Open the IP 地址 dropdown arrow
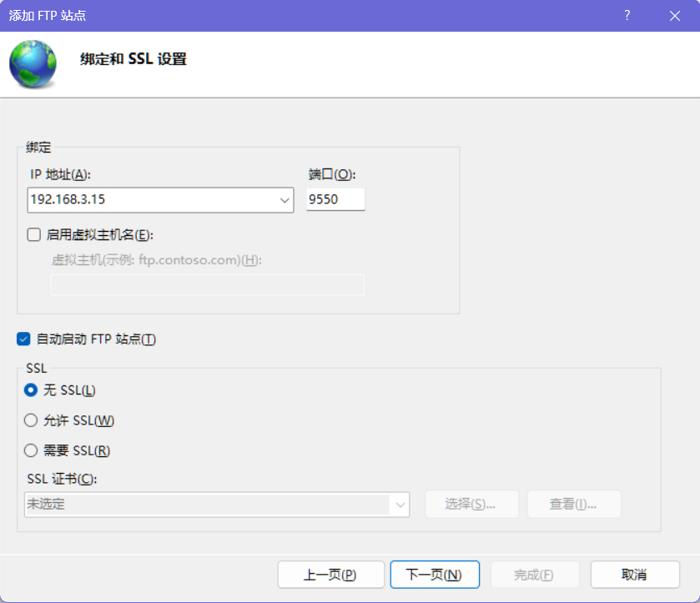This screenshot has width=700, height=603. pos(285,200)
